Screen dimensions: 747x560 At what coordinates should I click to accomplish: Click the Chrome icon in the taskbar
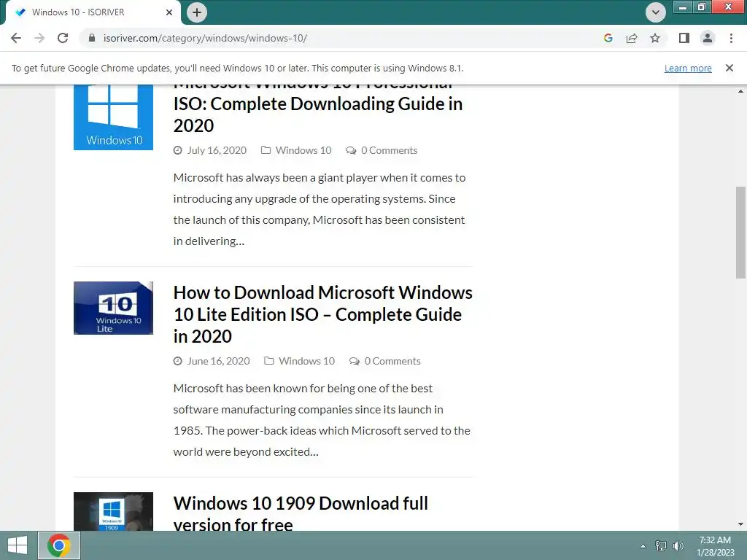point(59,545)
